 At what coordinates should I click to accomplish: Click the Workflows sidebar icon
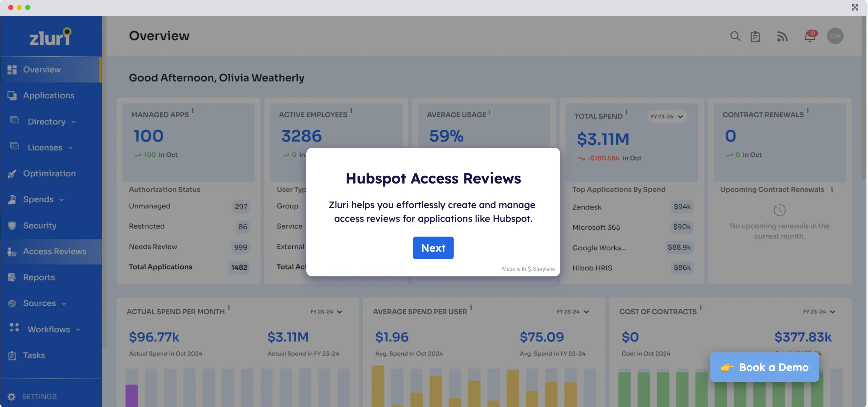click(14, 327)
